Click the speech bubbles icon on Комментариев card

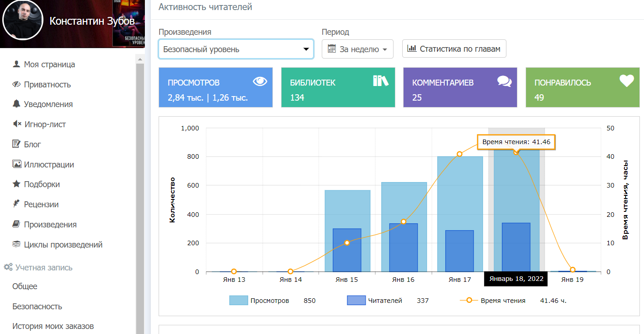(x=504, y=81)
